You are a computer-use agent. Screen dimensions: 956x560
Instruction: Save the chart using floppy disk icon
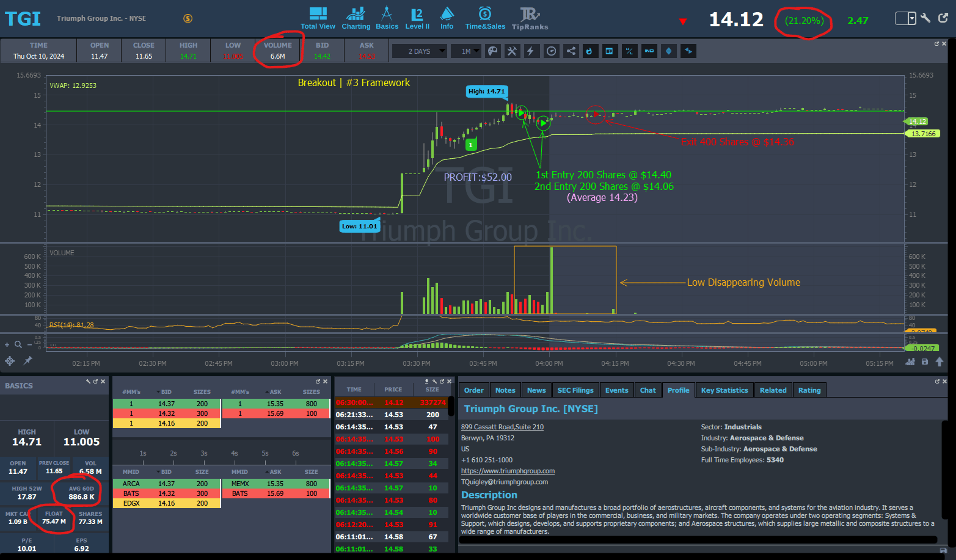click(925, 362)
